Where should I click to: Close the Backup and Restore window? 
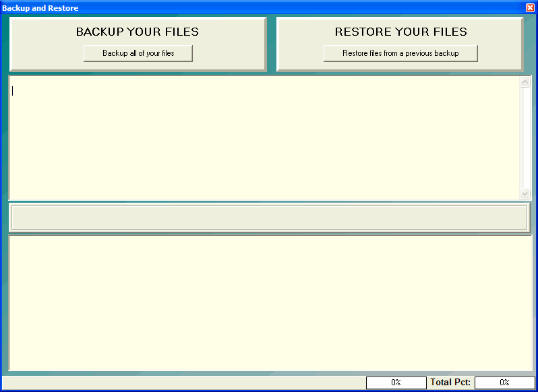530,8
